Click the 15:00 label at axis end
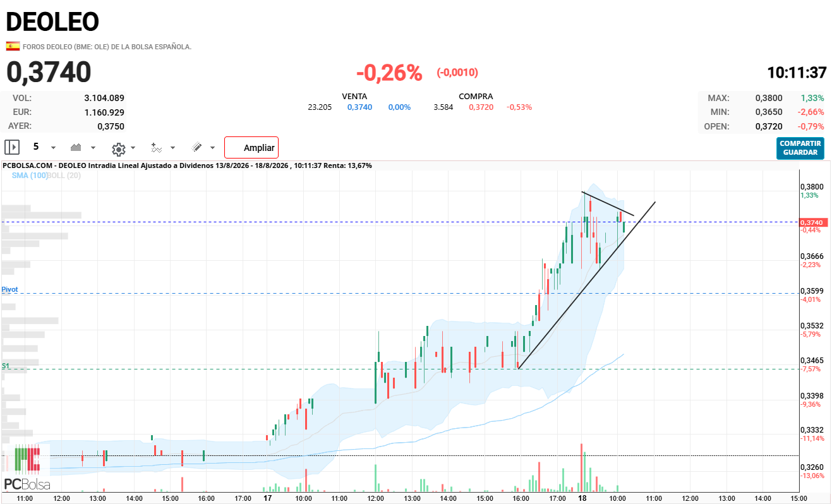This screenshot has width=832, height=504. 799,498
